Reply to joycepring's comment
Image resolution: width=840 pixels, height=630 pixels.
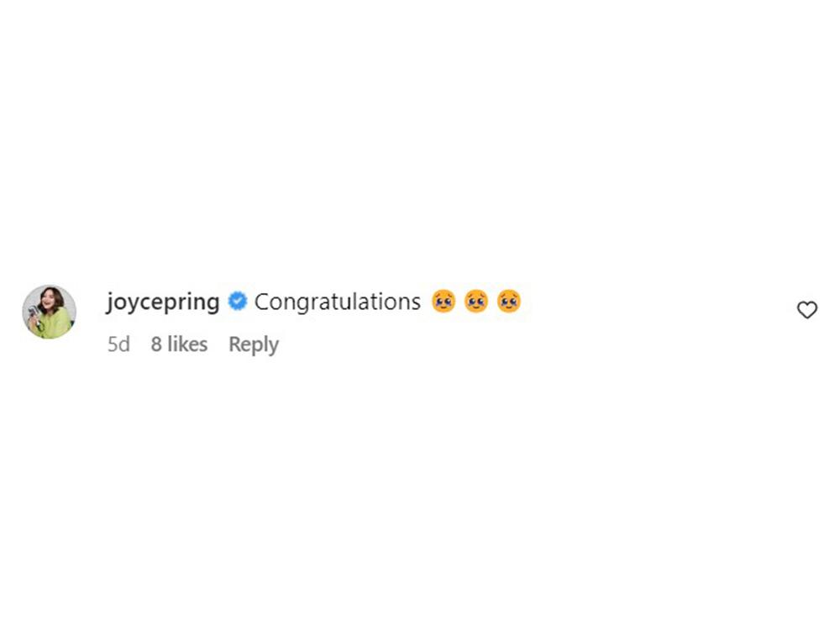253,344
